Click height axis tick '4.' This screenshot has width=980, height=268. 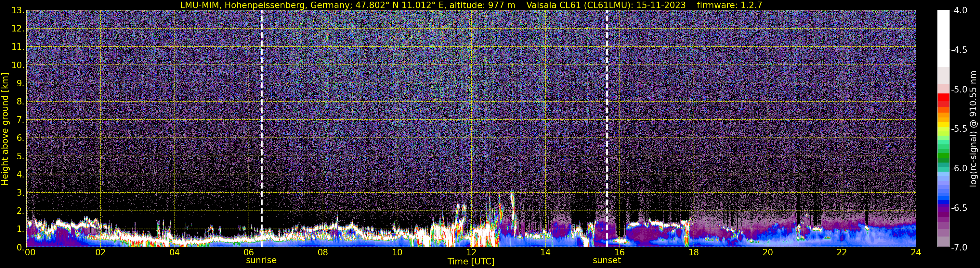click(20, 175)
